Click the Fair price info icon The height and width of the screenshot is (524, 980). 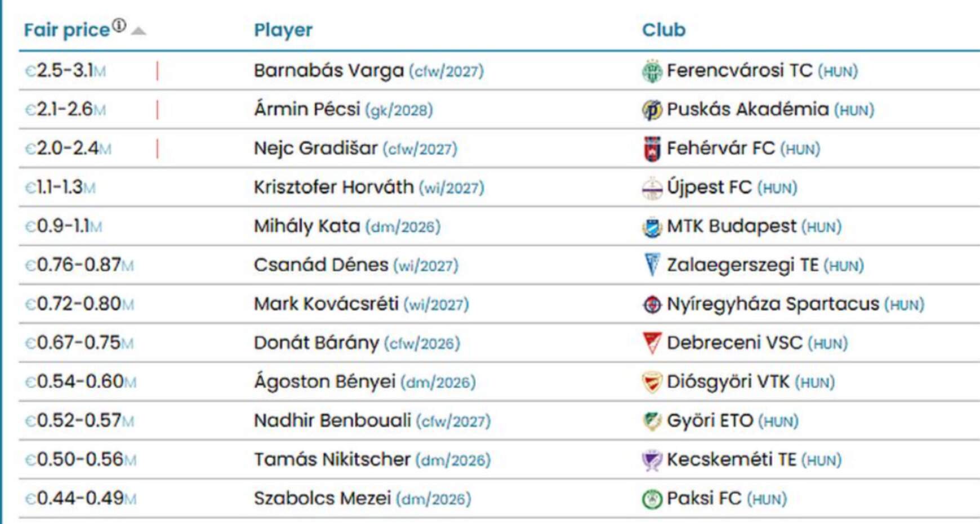119,25
